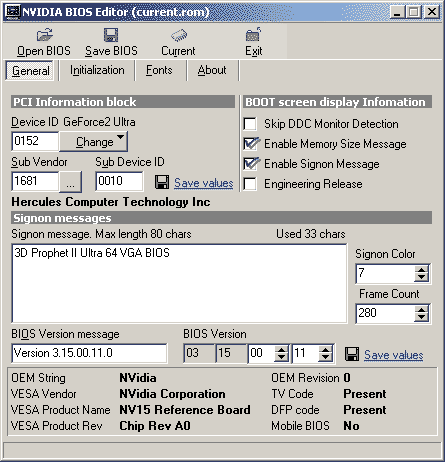The image size is (445, 462).
Task: Click the Frame Count input showing 280
Action: click(x=385, y=314)
